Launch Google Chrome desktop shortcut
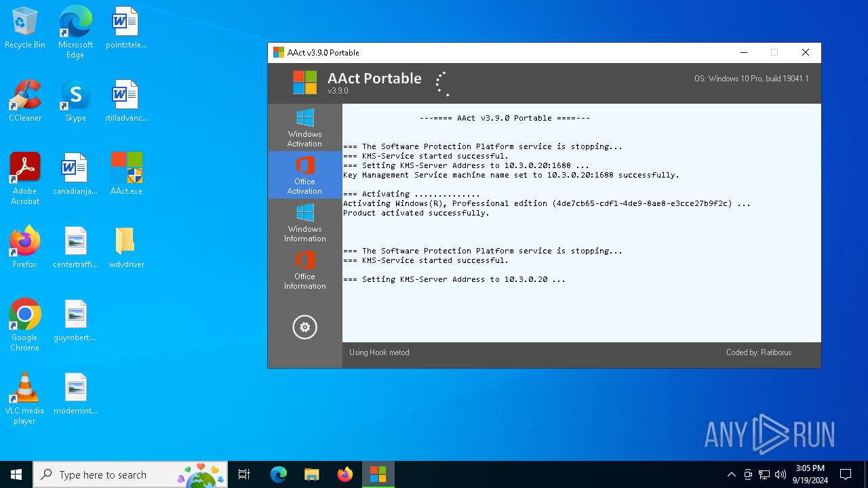 (25, 325)
